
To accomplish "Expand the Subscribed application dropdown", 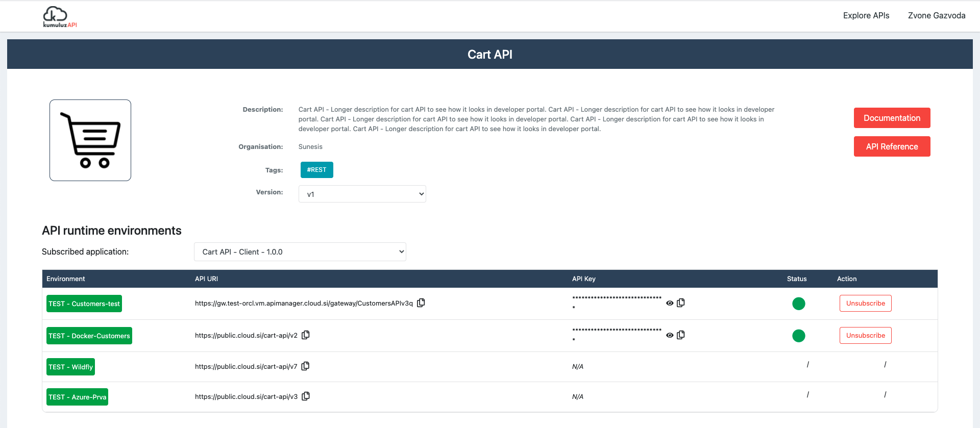I will point(300,252).
